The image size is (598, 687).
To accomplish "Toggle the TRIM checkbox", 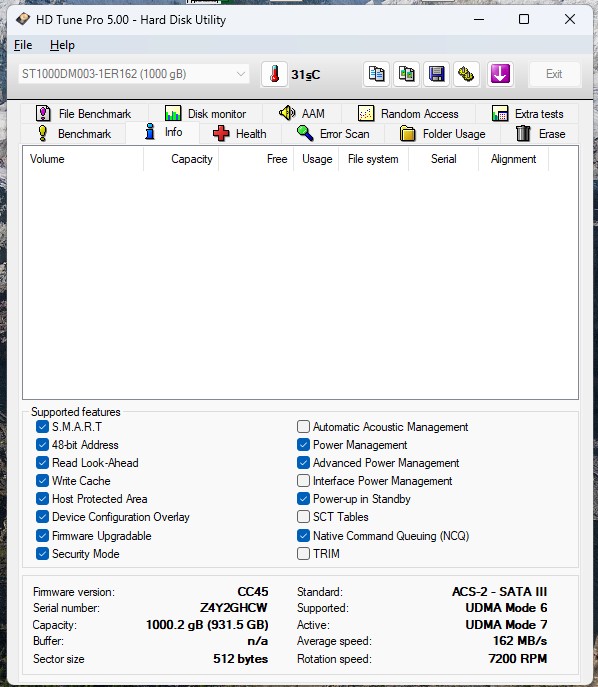I will (x=303, y=554).
